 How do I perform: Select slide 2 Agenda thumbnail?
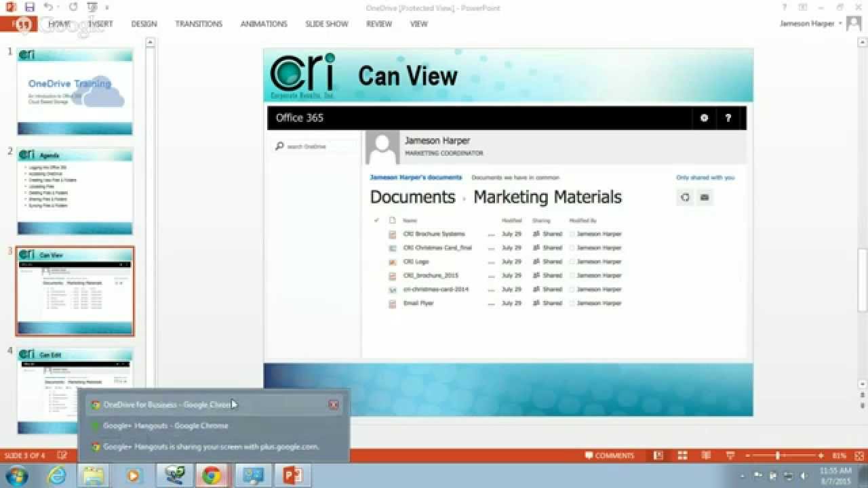(x=75, y=192)
